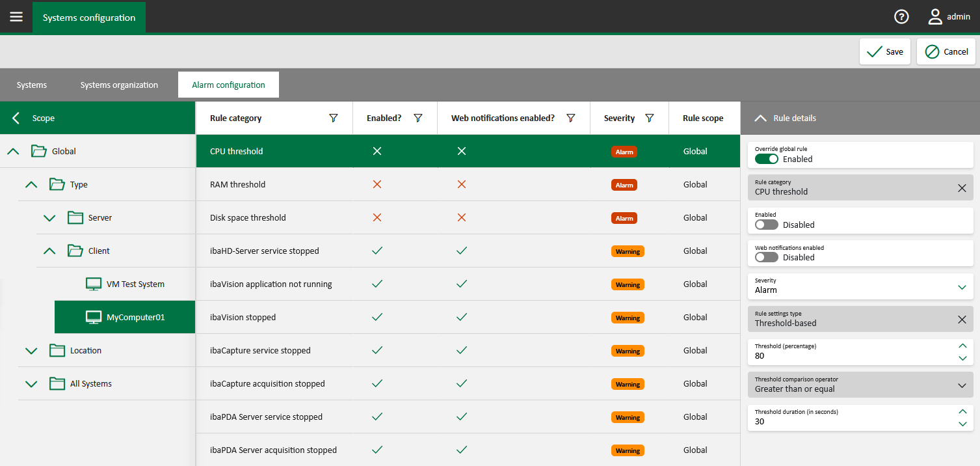This screenshot has width=980, height=466.
Task: Open the hamburger main menu
Action: point(16,17)
